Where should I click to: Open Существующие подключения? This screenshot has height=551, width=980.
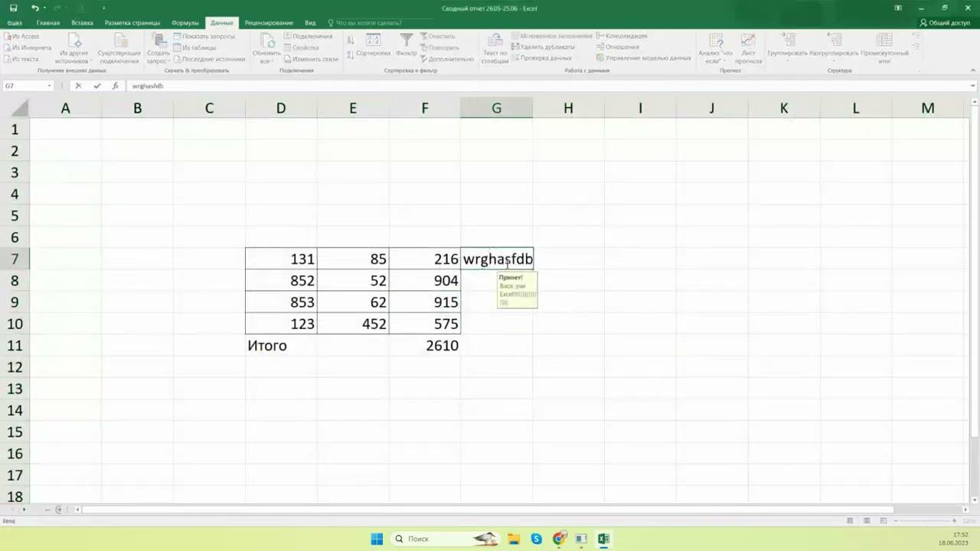tap(119, 48)
